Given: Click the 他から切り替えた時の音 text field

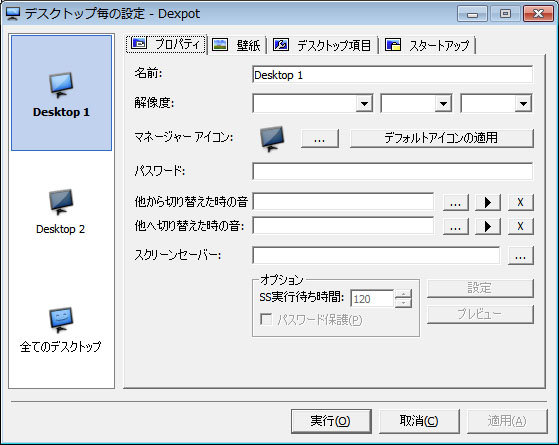Looking at the screenshot, I should click(343, 202).
